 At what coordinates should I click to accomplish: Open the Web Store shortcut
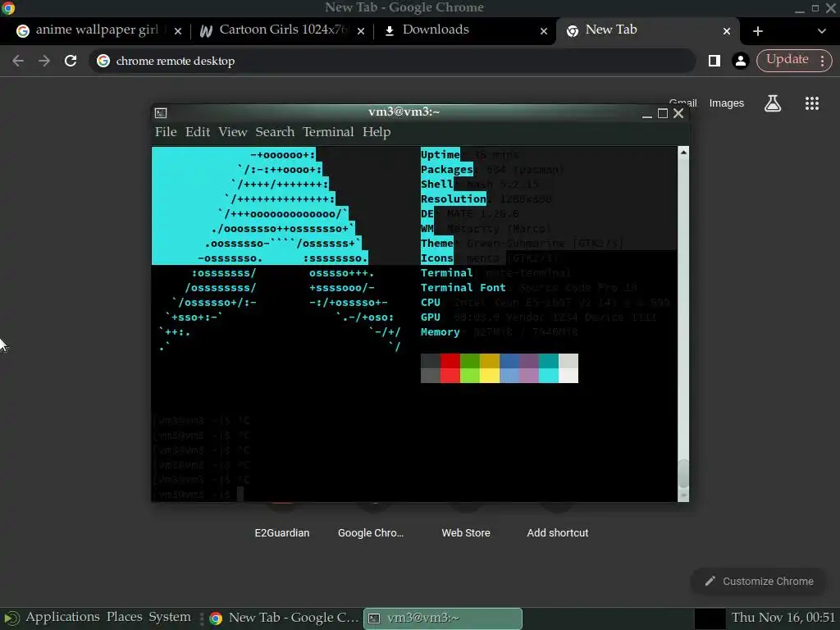click(x=466, y=532)
